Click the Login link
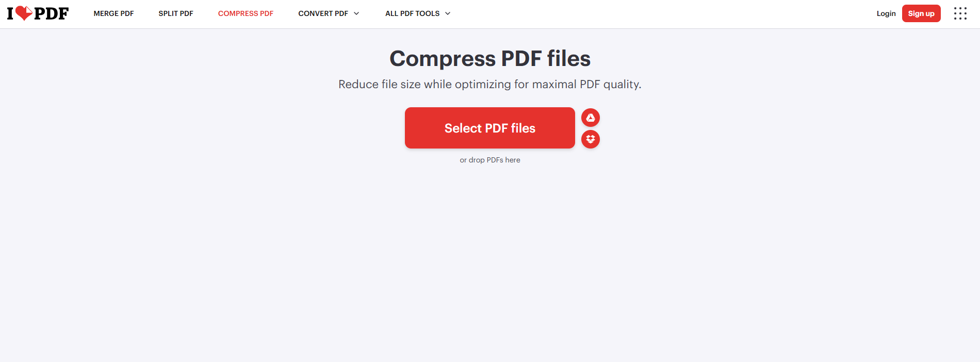The width and height of the screenshot is (980, 362). tap(886, 13)
